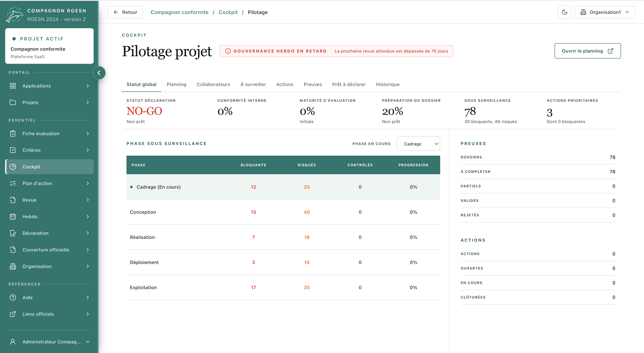The image size is (644, 353).
Task: Click the Cockpit pie chart icon
Action: pyautogui.click(x=13, y=167)
